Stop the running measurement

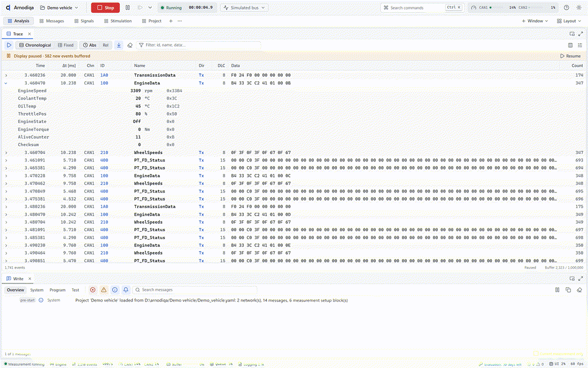point(105,7)
